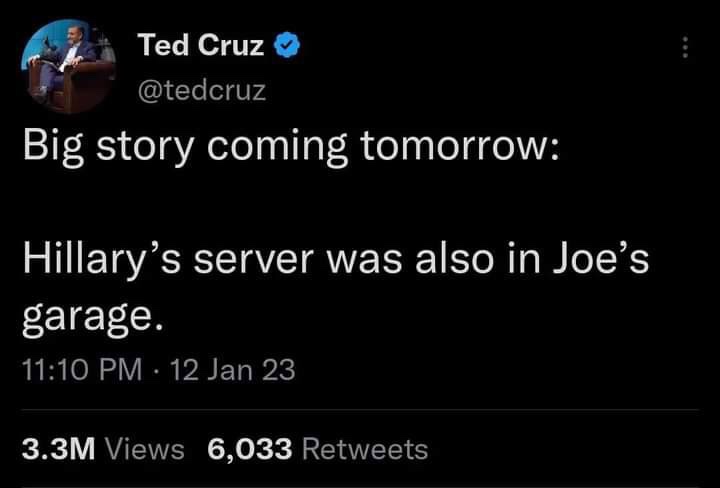Click the 12 Jan 23 date
This screenshot has height=488, width=720.
[233, 370]
